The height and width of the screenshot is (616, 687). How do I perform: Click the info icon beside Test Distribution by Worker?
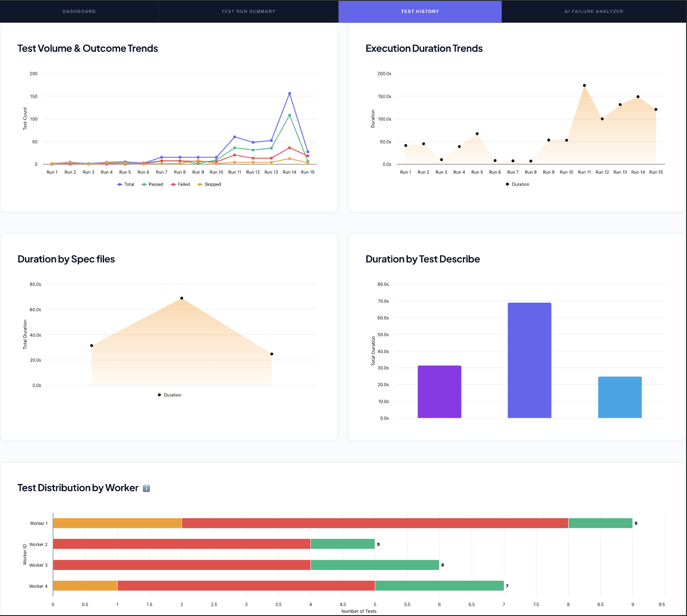(x=146, y=488)
